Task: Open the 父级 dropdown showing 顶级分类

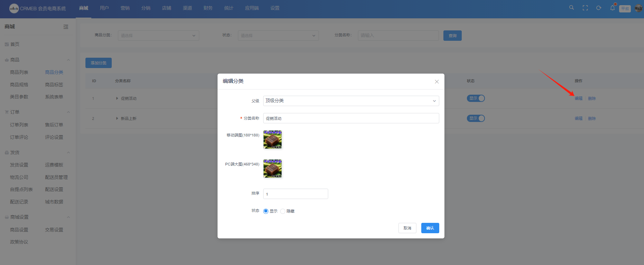Action: click(x=351, y=101)
